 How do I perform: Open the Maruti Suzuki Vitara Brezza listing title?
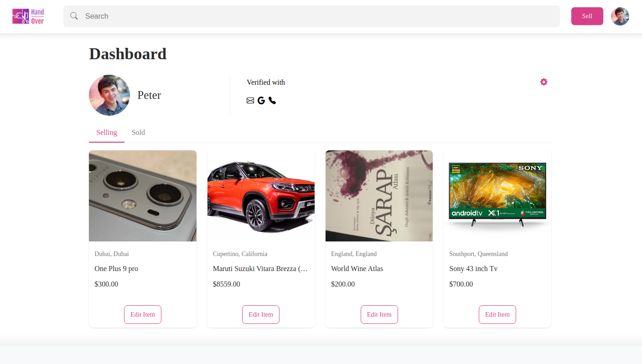(260, 268)
